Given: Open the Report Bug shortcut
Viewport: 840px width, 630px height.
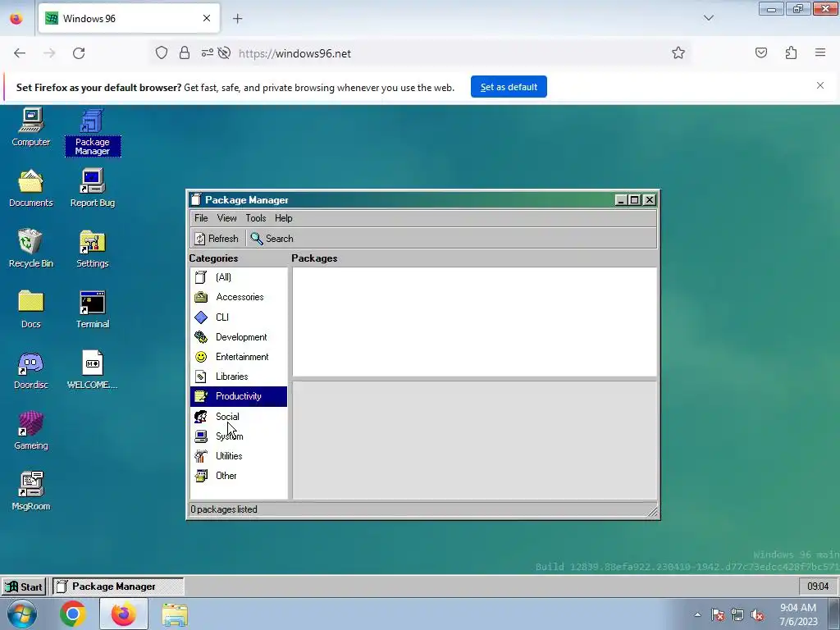Looking at the screenshot, I should (92, 188).
